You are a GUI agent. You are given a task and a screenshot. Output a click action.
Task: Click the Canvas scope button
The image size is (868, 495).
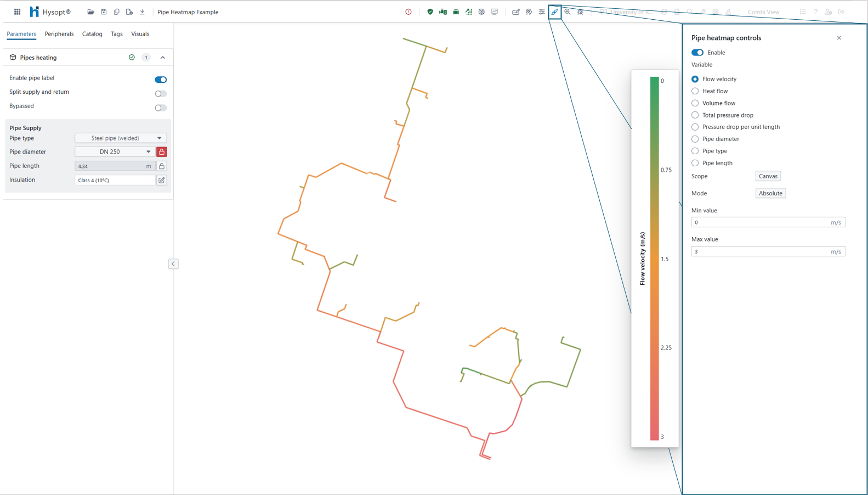768,176
